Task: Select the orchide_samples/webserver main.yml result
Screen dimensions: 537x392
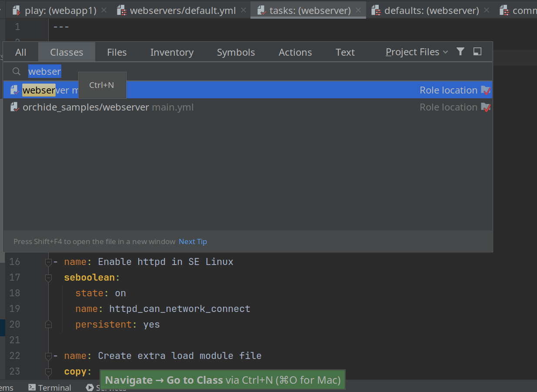Action: (x=248, y=107)
